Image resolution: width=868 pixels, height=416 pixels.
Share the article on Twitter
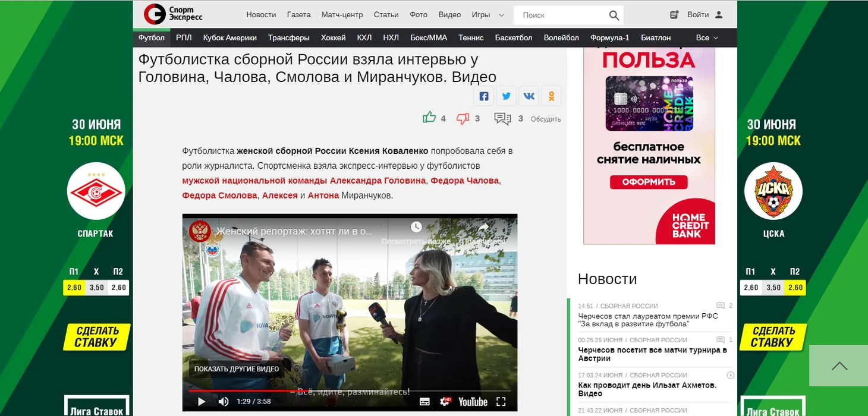coord(506,96)
